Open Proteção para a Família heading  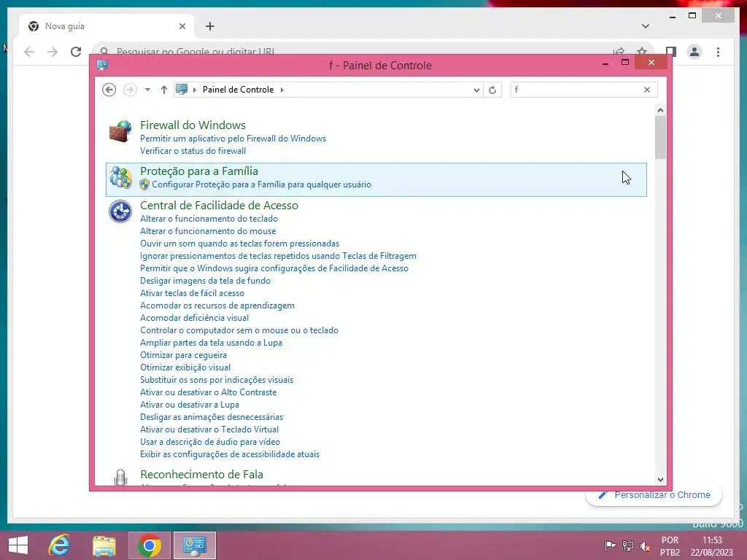pyautogui.click(x=198, y=171)
